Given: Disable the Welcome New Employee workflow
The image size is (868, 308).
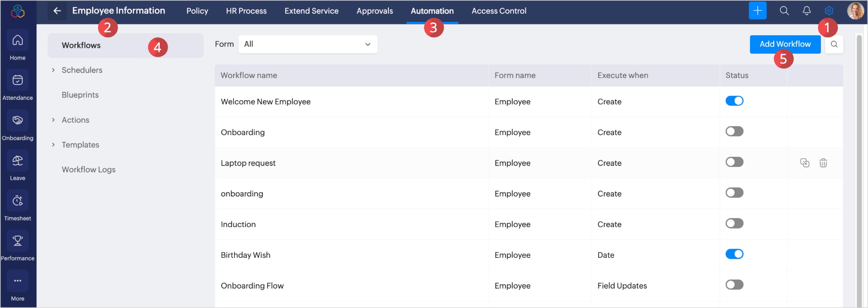Looking at the screenshot, I should pos(734,101).
